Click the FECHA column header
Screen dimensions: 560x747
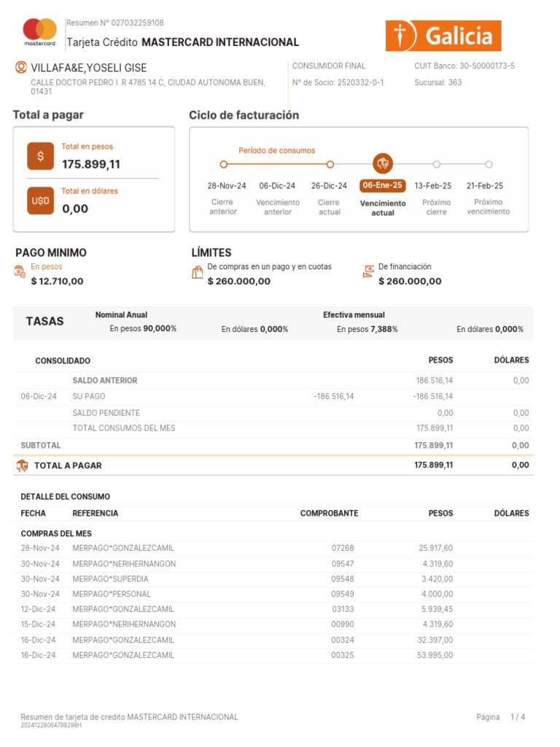[x=34, y=513]
